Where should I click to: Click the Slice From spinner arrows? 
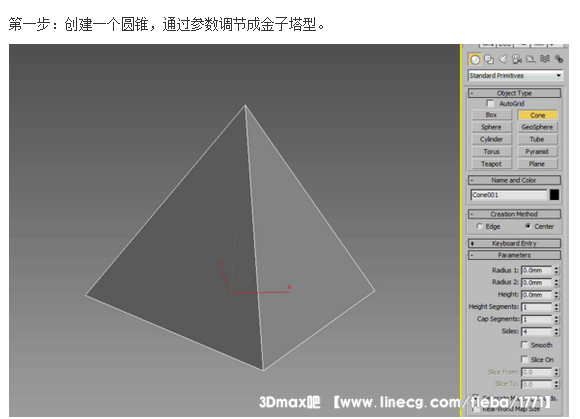(x=556, y=372)
